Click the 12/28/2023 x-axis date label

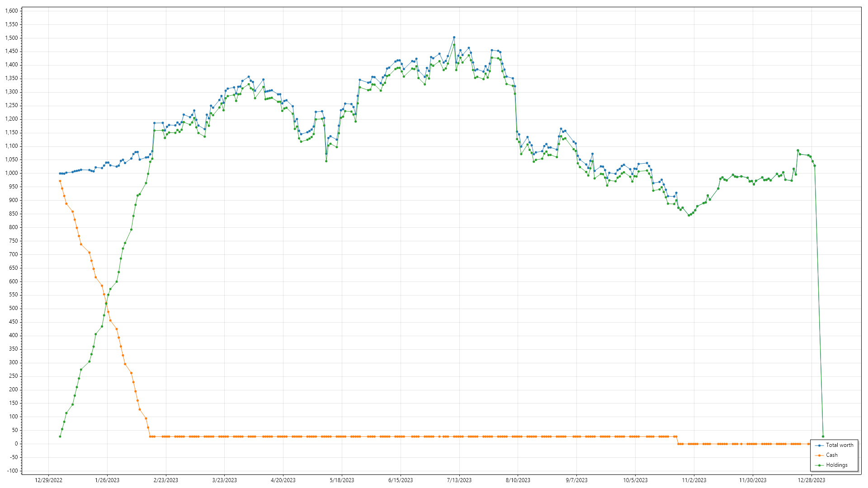(x=811, y=480)
